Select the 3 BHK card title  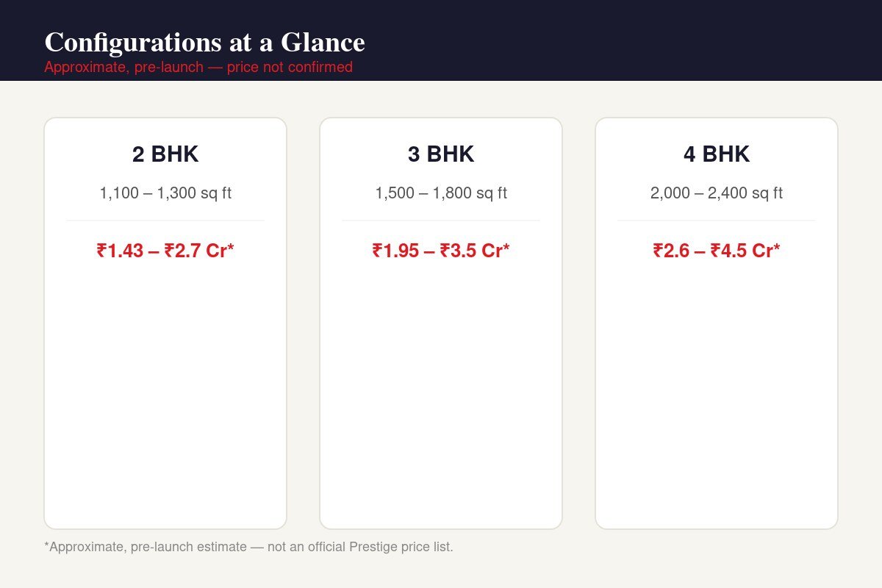click(441, 154)
